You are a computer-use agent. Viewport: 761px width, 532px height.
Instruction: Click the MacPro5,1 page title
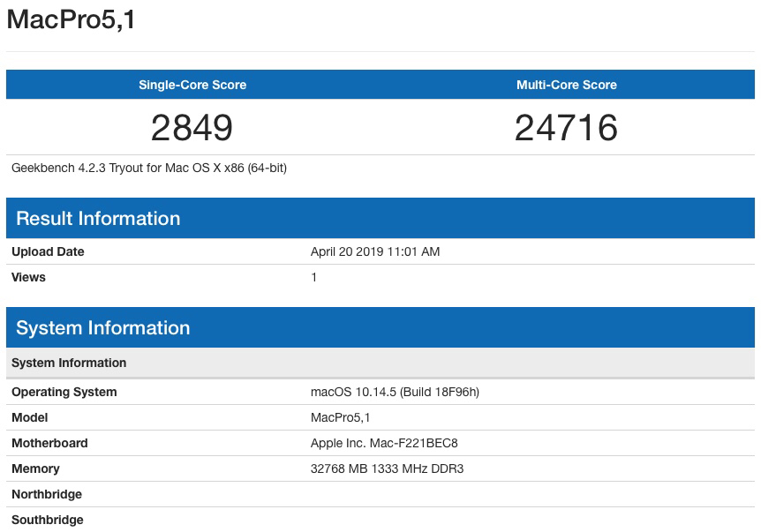click(72, 19)
